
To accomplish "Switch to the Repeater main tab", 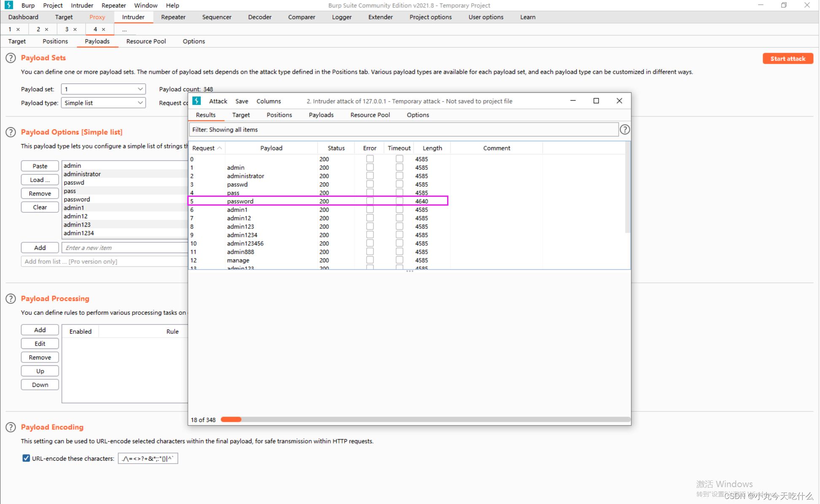I will [x=173, y=17].
